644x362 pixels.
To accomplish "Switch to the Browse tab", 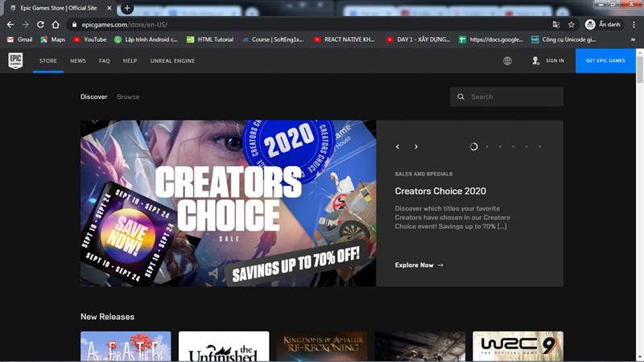I will tap(128, 97).
